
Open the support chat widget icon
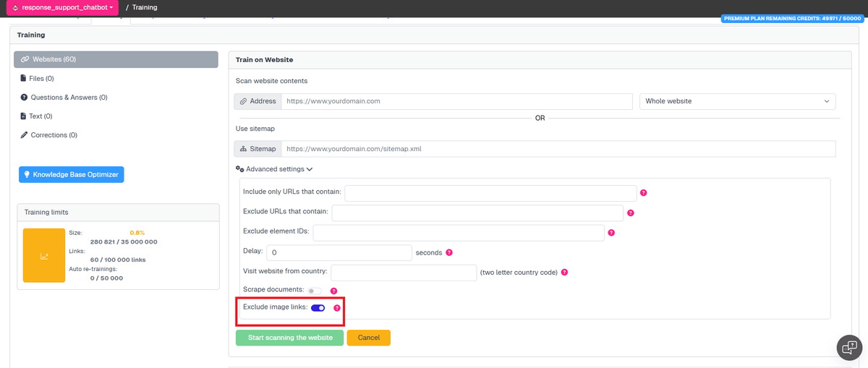[849, 347]
